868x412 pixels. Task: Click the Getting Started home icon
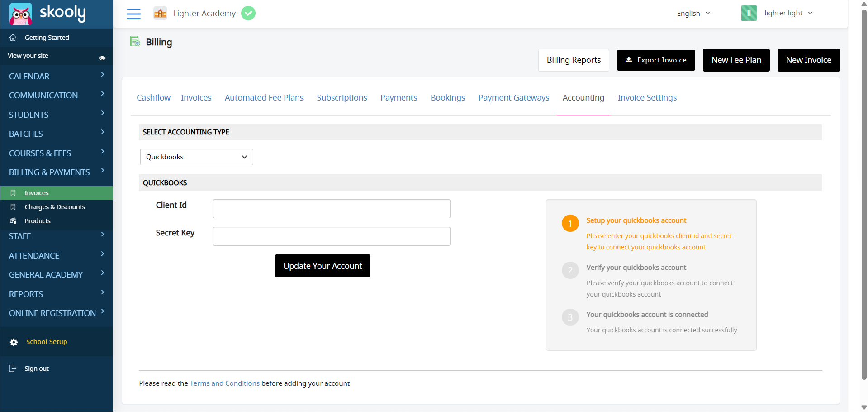pos(13,38)
